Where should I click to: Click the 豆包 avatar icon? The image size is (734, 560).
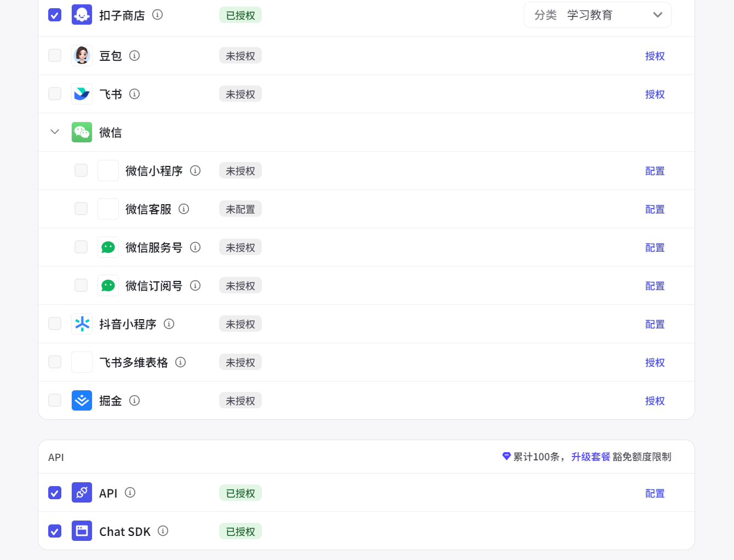coord(82,55)
